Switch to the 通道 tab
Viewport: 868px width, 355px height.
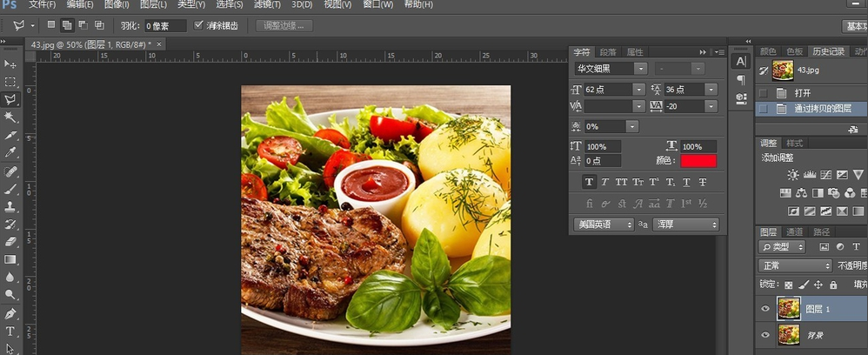click(794, 232)
